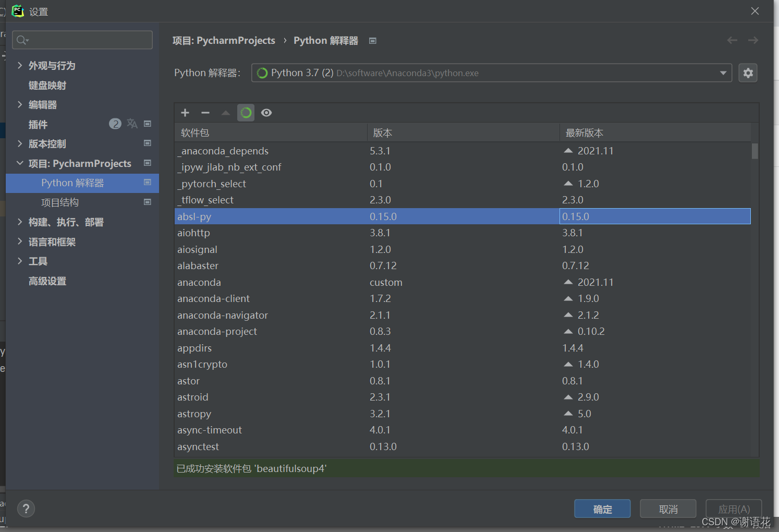This screenshot has height=532, width=779.
Task: Open the interpreter settings gear icon
Action: 748,73
